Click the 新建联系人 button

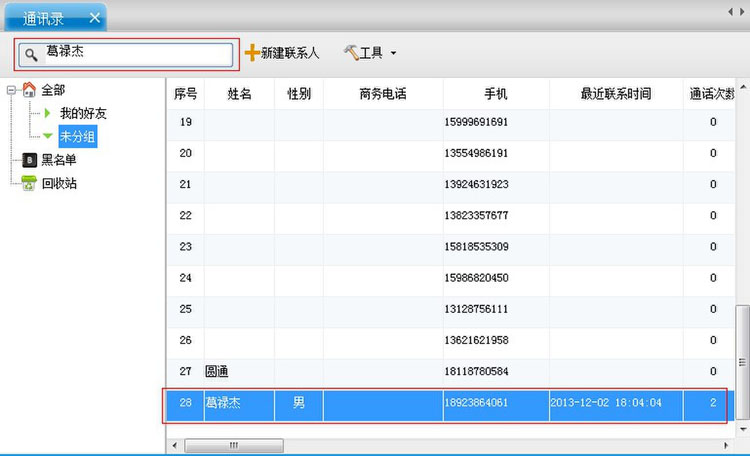click(282, 53)
